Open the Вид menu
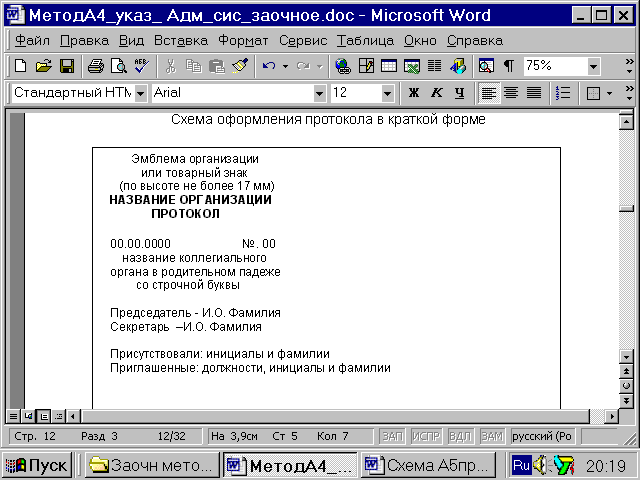640x480 pixels. click(x=131, y=40)
